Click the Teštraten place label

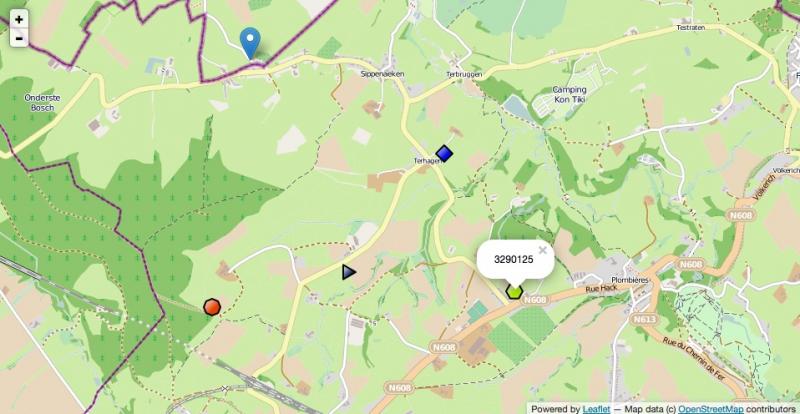(691, 28)
